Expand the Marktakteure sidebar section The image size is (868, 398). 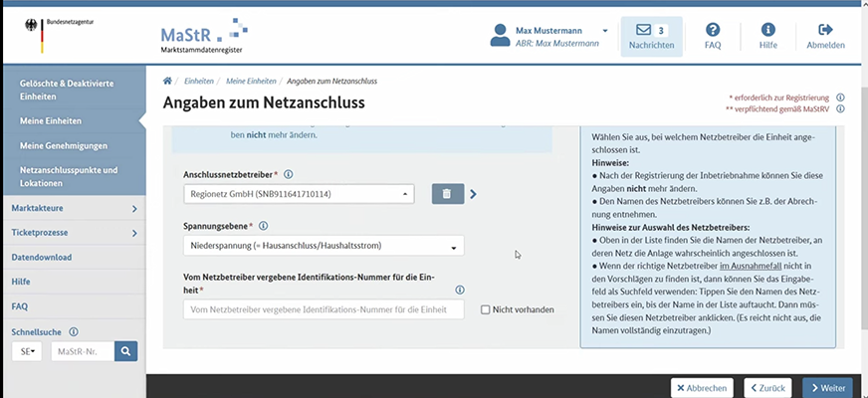tap(72, 209)
